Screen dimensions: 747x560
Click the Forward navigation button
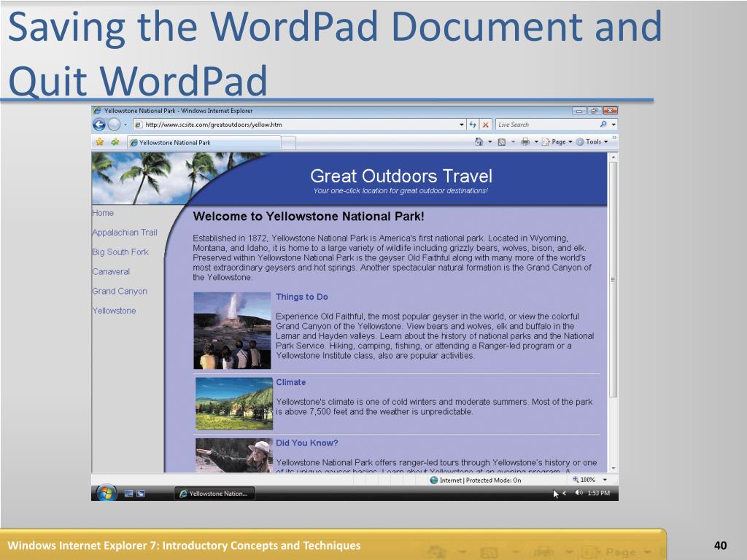point(114,125)
